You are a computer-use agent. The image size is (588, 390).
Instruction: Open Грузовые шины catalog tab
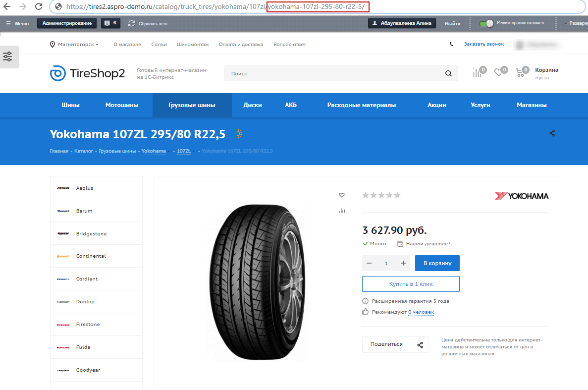[192, 105]
